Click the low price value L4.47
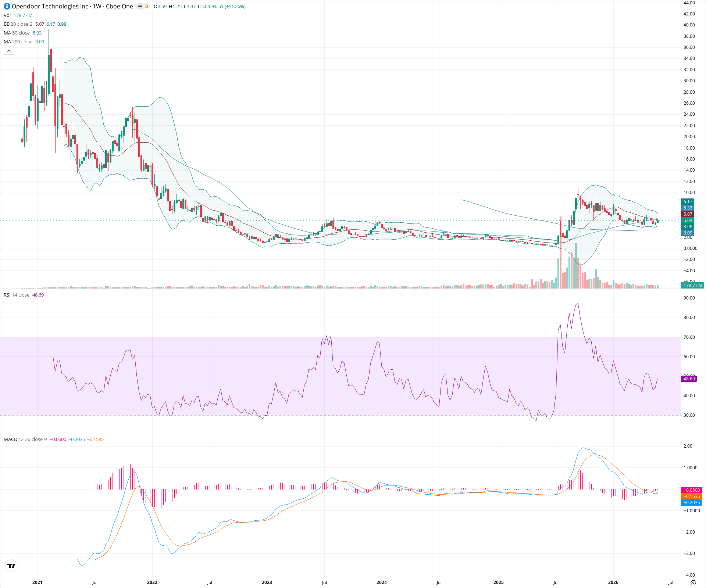The width and height of the screenshot is (706, 588). pos(190,6)
